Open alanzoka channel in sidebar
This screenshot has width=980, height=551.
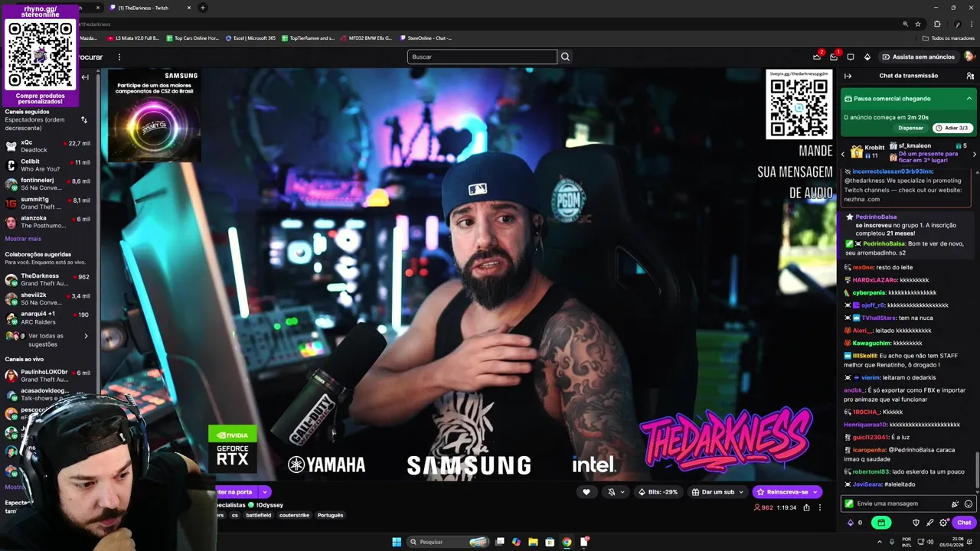(47, 223)
